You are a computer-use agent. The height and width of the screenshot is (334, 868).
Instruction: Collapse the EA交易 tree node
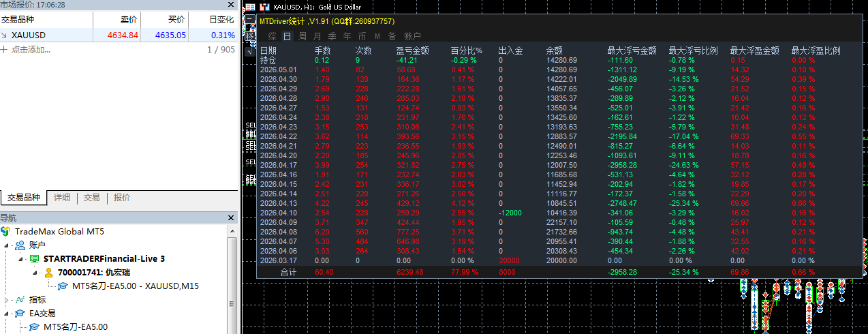click(x=7, y=313)
